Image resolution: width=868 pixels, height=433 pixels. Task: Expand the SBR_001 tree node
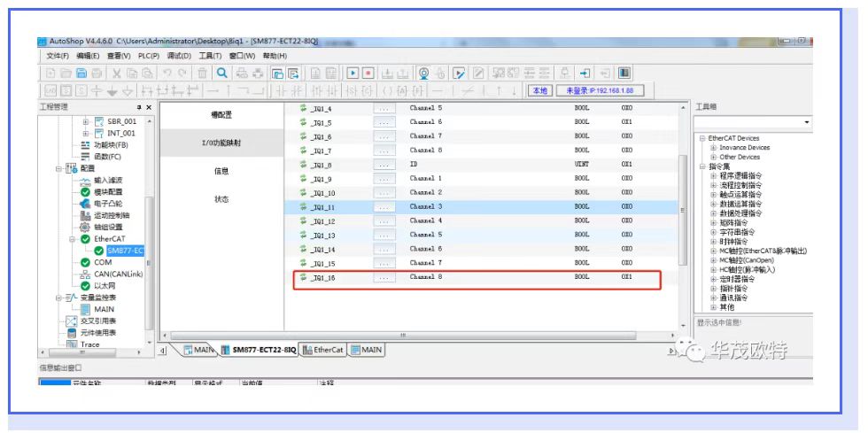pyautogui.click(x=86, y=121)
